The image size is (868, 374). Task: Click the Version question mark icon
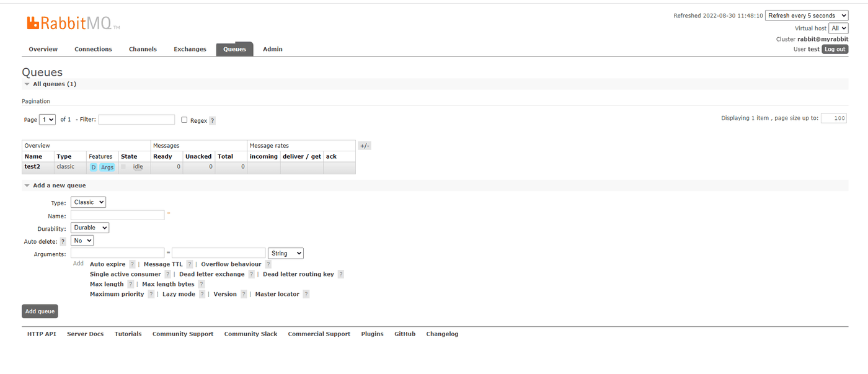point(244,294)
